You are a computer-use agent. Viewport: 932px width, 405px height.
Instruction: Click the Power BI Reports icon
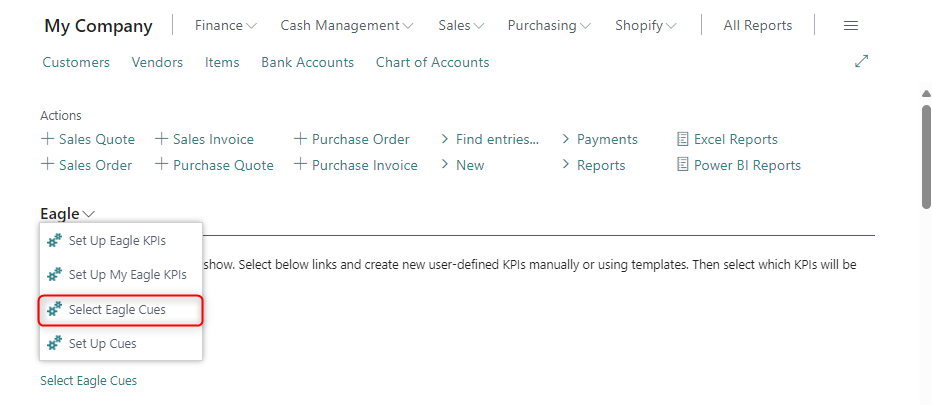(683, 165)
